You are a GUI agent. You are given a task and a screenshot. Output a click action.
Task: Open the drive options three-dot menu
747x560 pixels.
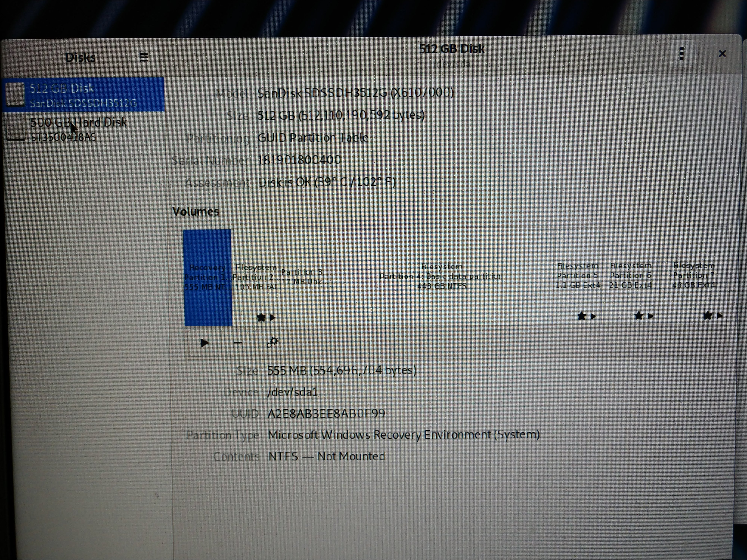pos(681,54)
